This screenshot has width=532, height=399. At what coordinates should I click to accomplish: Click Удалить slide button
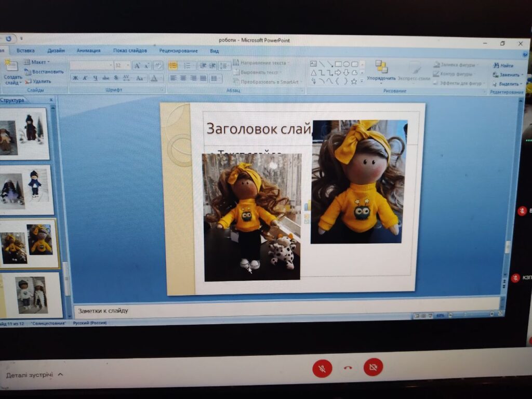pos(38,81)
